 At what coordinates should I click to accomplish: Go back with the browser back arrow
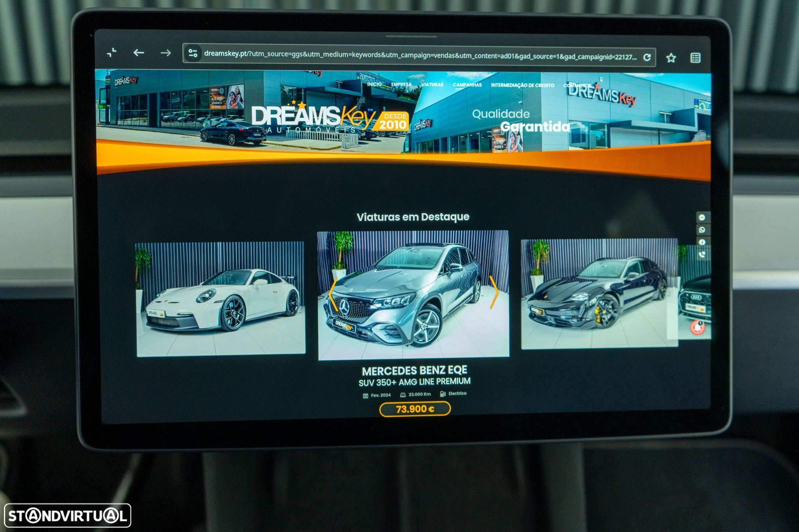[x=139, y=52]
